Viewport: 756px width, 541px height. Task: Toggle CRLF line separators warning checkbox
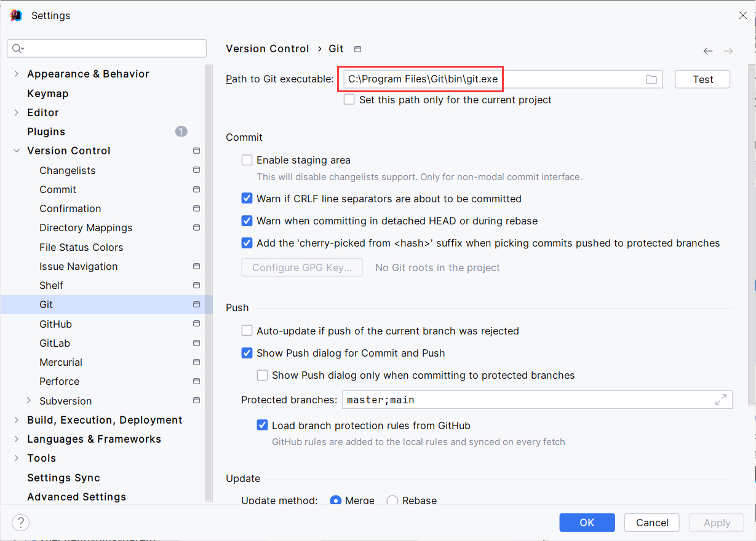(247, 199)
